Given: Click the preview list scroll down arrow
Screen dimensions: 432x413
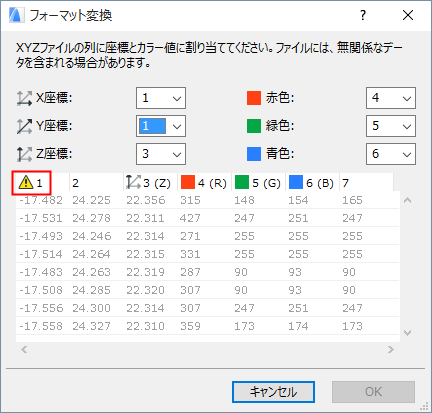Looking at the screenshot, I should [407, 333].
